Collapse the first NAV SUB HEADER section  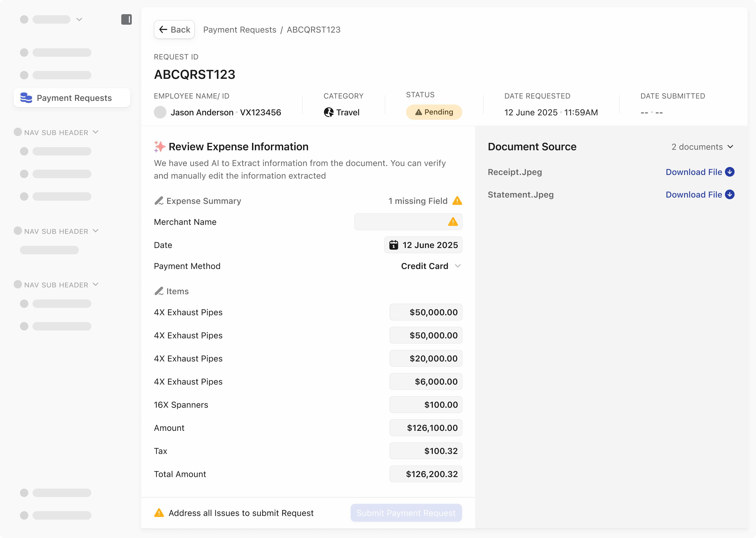tap(96, 132)
